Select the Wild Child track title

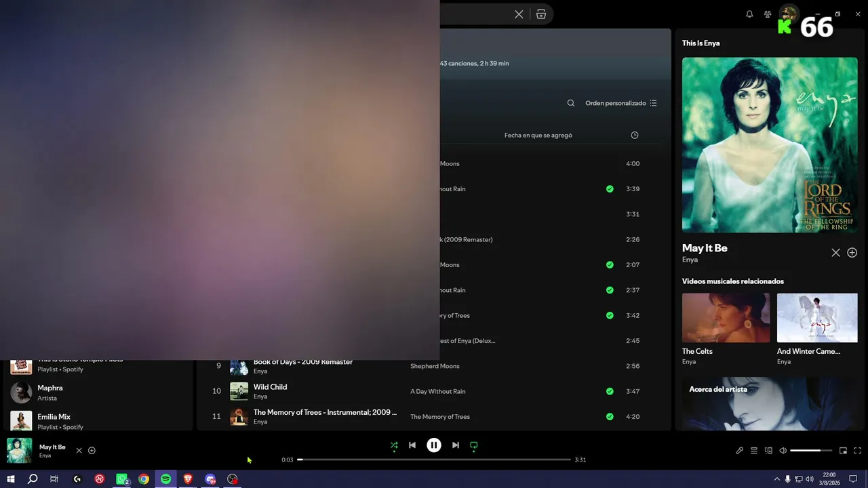(x=271, y=387)
